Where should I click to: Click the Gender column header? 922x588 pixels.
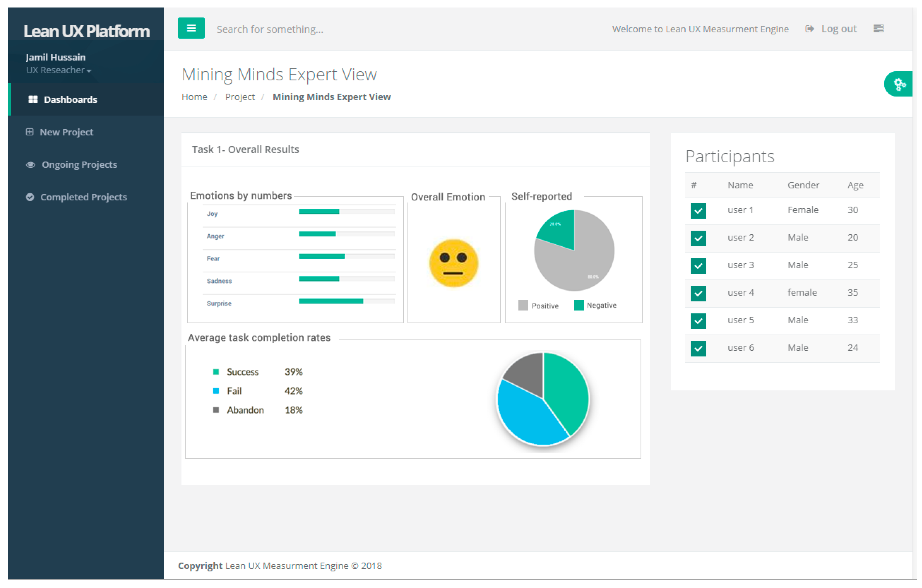tap(803, 185)
